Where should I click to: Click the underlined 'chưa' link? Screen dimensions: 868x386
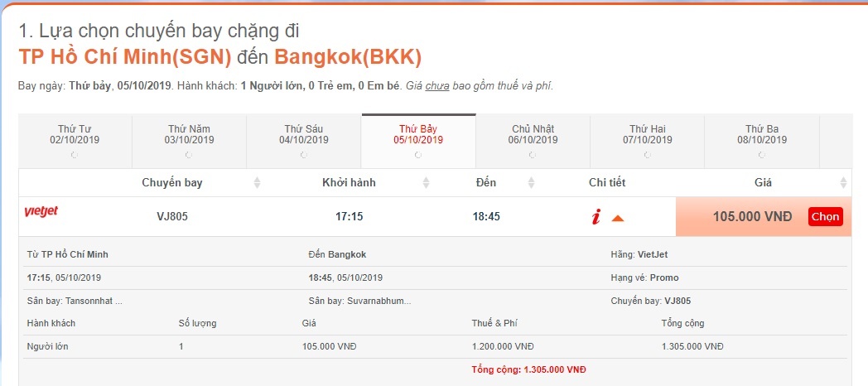click(437, 85)
